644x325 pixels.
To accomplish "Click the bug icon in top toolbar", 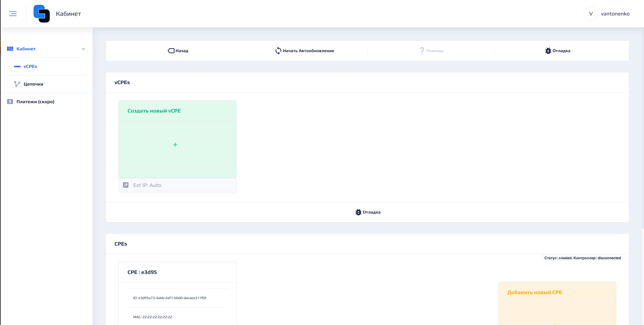I will coord(548,51).
